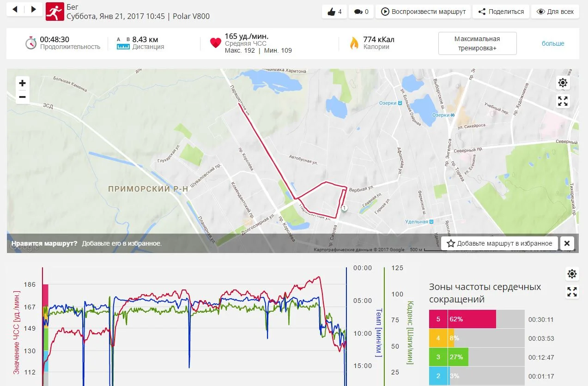The width and height of the screenshot is (588, 386).
Task: Select heart rate zone 4 bar
Action: [x=477, y=338]
